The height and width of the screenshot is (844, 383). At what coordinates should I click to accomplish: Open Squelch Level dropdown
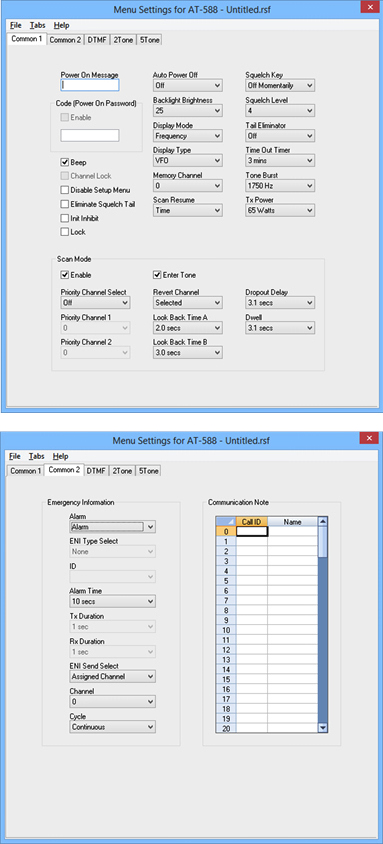click(280, 110)
